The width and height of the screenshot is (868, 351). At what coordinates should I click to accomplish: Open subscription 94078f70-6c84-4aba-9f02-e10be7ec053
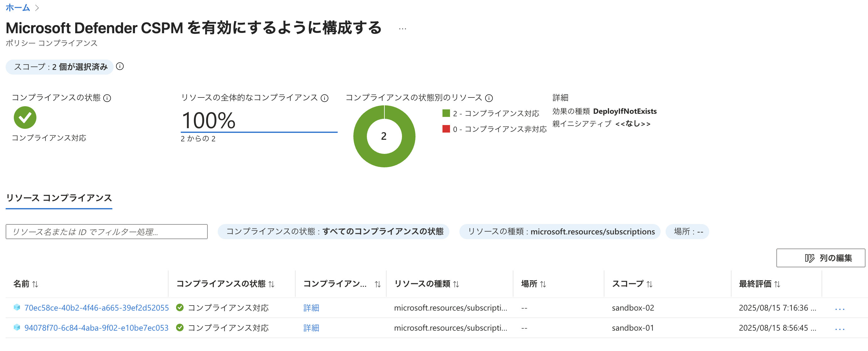pos(96,328)
